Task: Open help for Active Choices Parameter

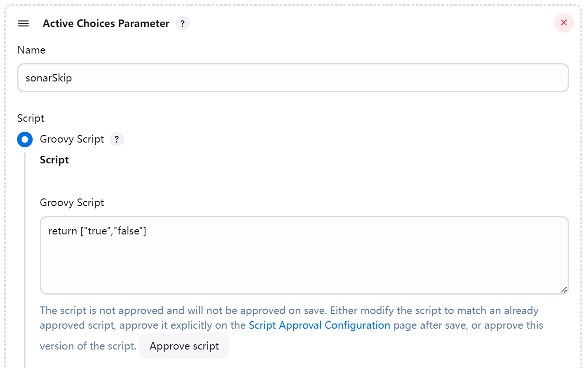Action: [183, 24]
